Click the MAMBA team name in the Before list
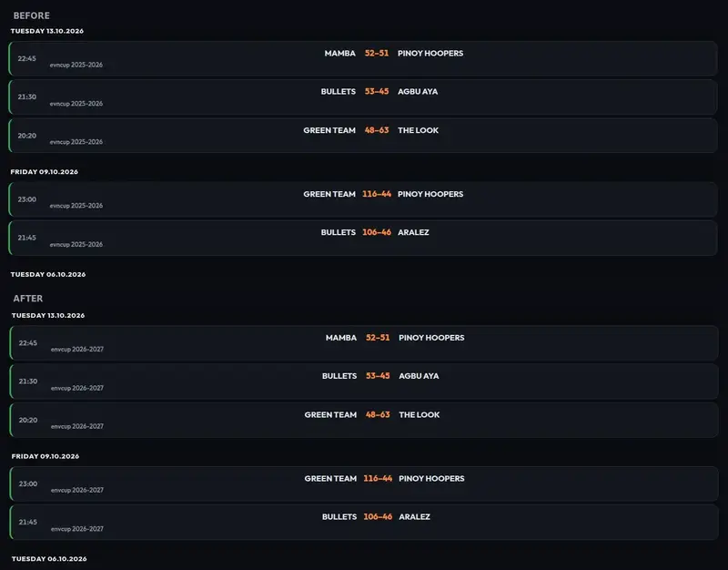The height and width of the screenshot is (570, 728). (x=339, y=54)
